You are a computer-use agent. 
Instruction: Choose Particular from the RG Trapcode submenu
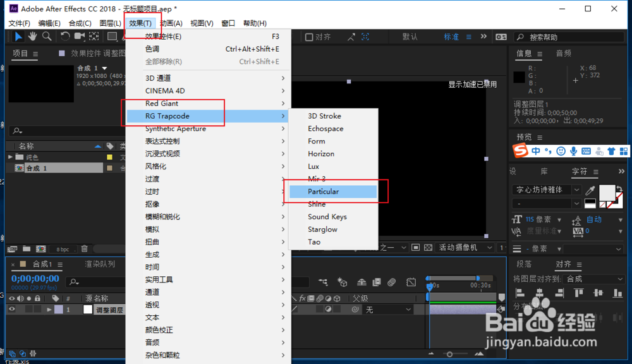(333, 191)
